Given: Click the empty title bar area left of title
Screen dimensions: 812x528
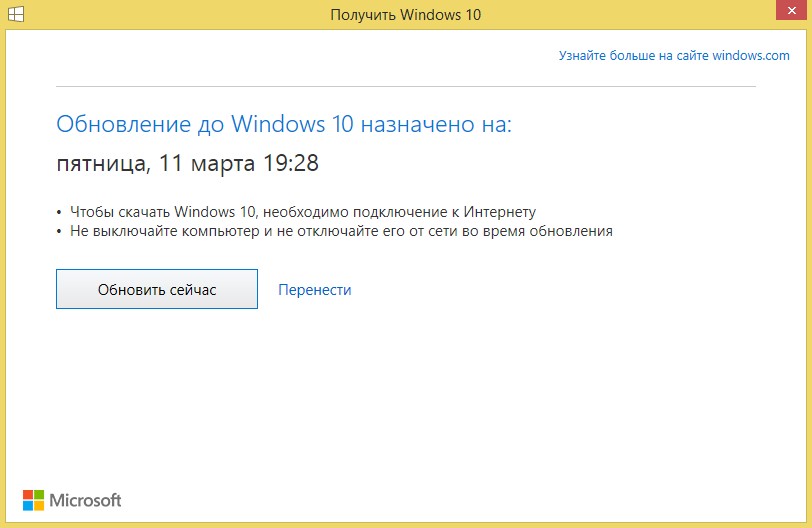Looking at the screenshot, I should pyautogui.click(x=150, y=15).
